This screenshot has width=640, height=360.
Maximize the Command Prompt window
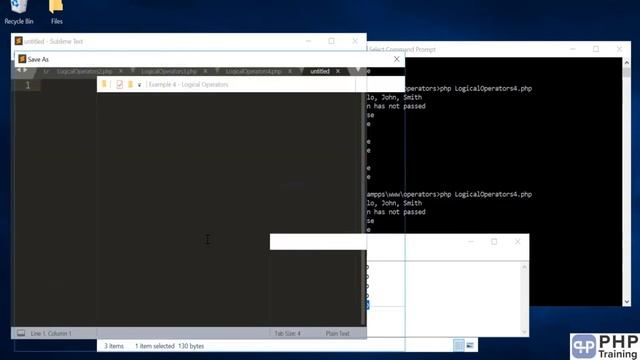[x=596, y=49]
